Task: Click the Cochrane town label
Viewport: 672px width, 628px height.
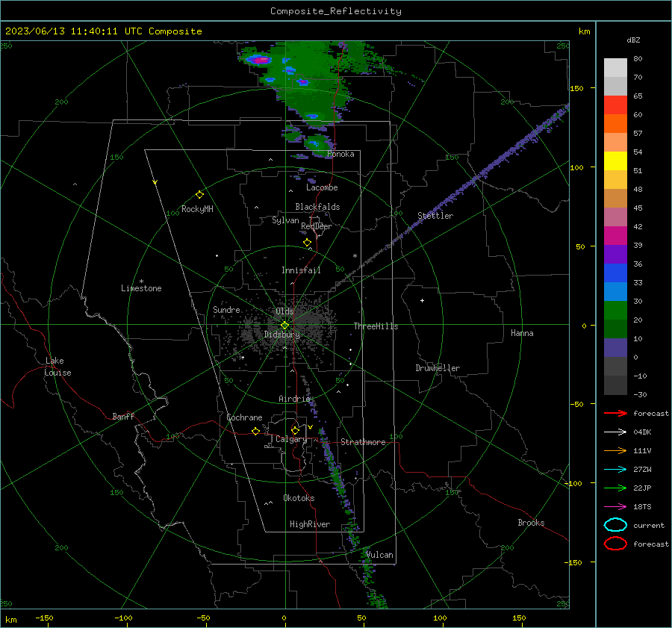Action: [x=244, y=417]
